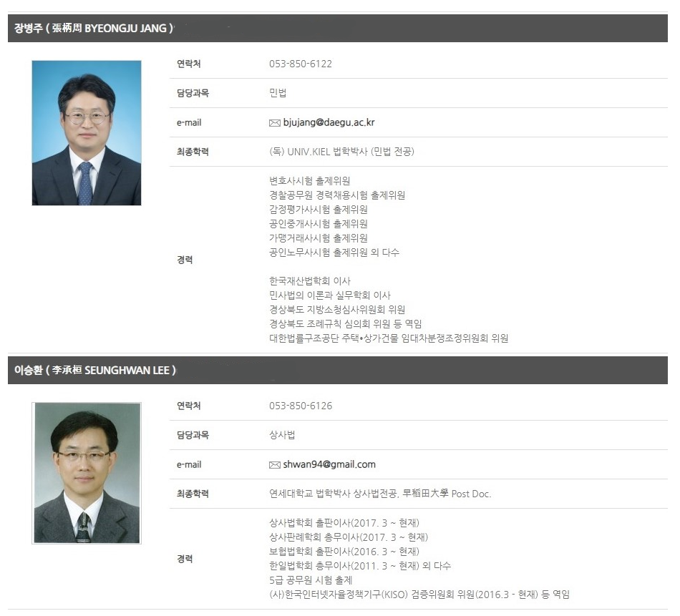Click the phone number 053-850-6126
Screen dimensions: 680x616
coord(301,406)
